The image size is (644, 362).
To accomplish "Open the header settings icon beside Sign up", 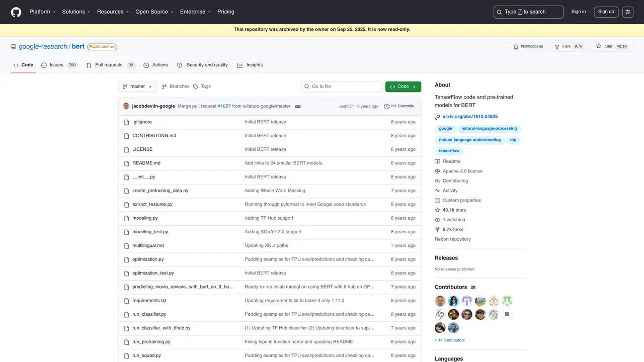I will pos(627,12).
